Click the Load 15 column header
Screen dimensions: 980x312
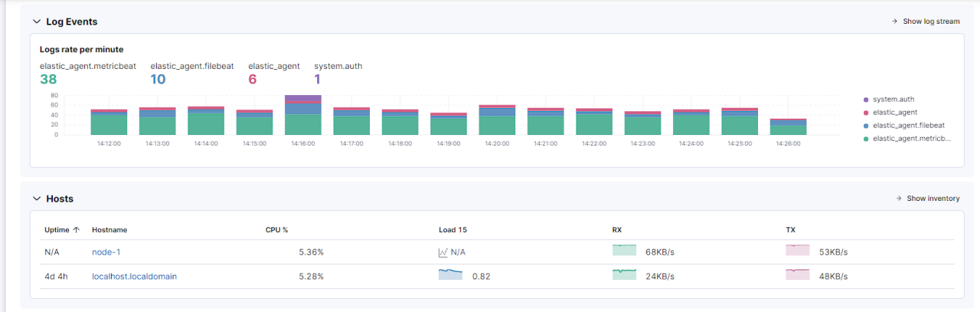click(452, 230)
